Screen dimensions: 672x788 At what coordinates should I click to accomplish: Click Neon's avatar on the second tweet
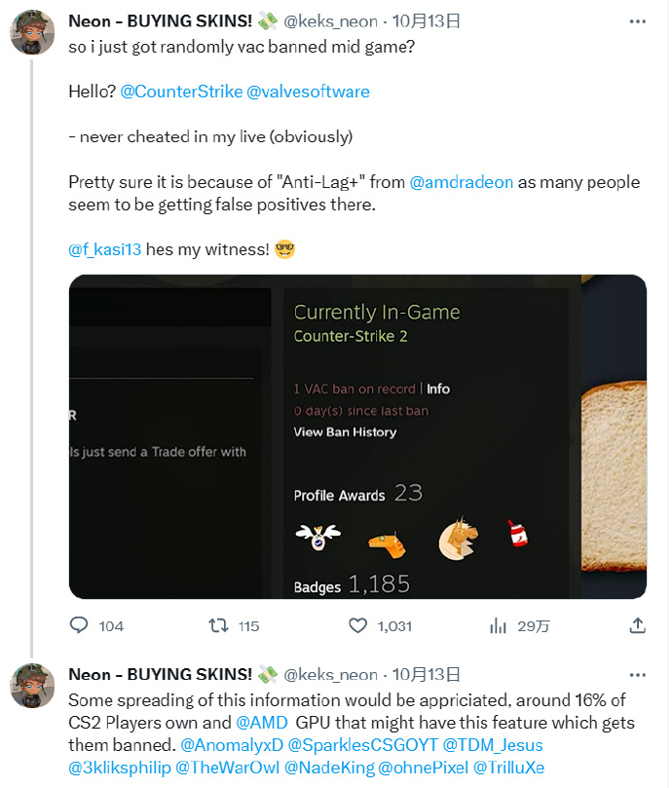point(31,686)
